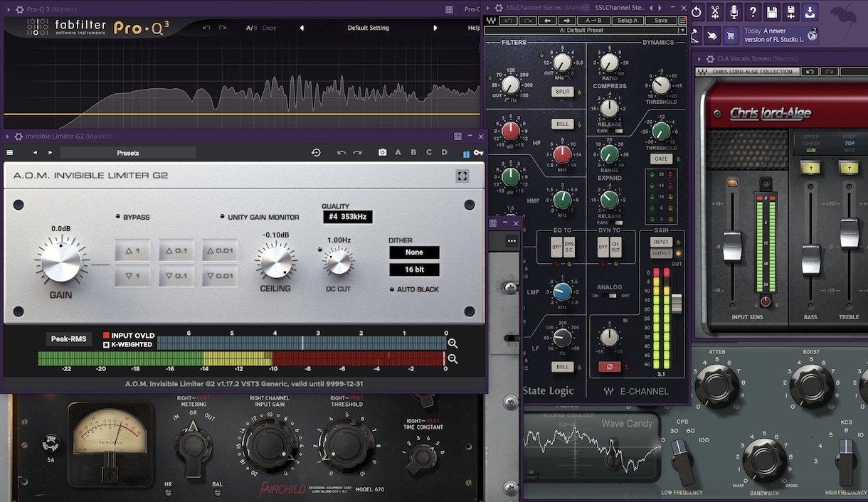
Task: Load previous preset arrow in SSLChannel toolbar
Action: (547, 21)
